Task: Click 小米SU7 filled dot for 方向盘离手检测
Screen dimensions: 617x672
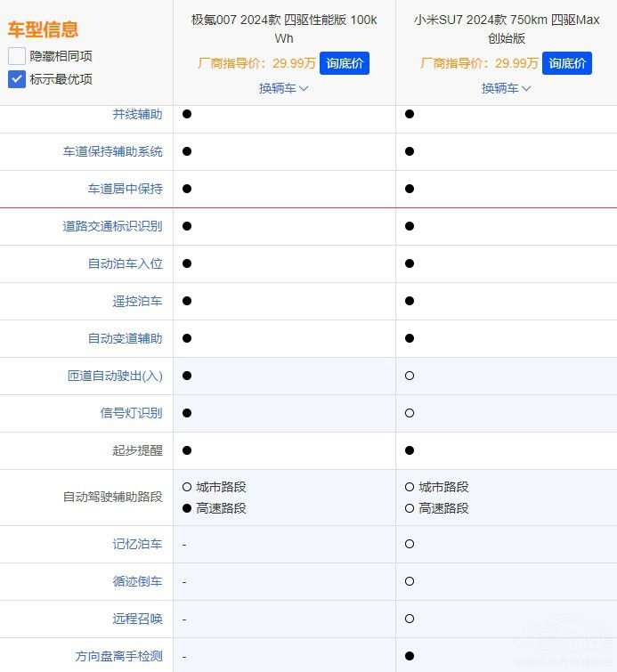Action: pos(410,656)
